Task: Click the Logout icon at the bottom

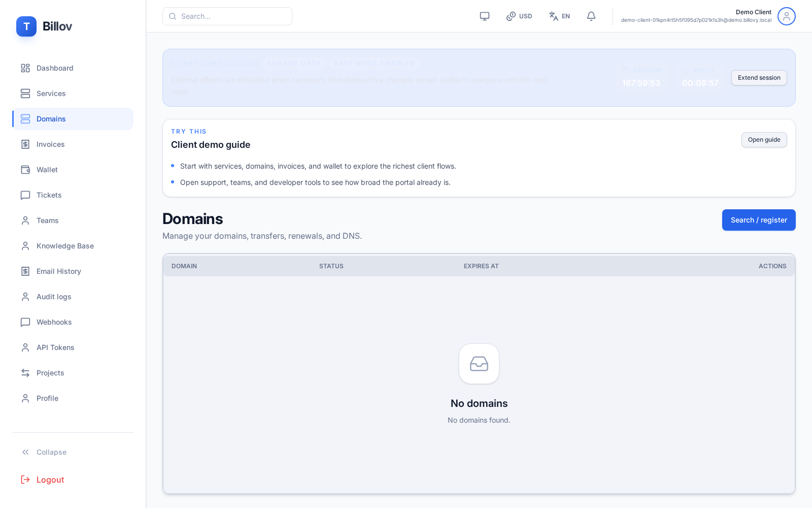Action: point(25,480)
